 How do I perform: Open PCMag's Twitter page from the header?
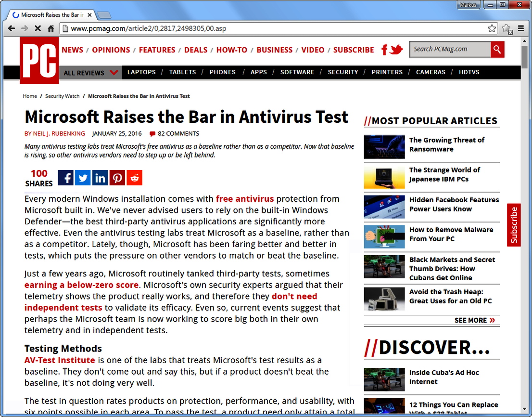(x=396, y=50)
